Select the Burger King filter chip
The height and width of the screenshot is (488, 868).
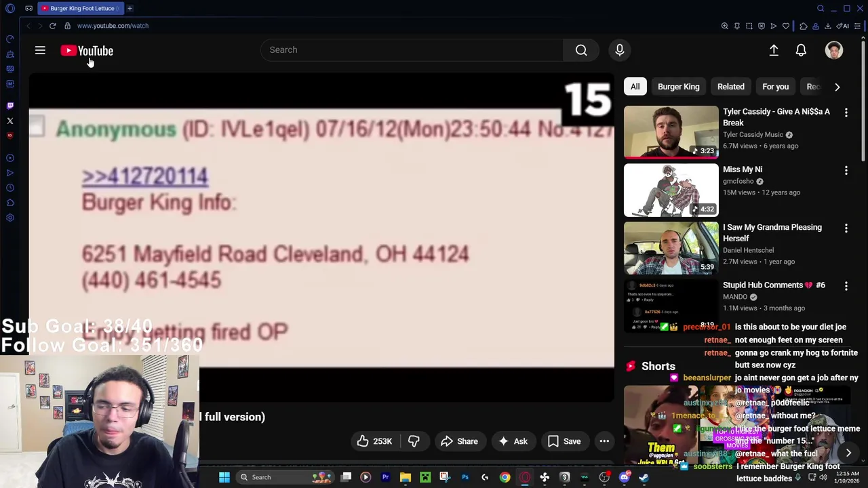click(678, 87)
